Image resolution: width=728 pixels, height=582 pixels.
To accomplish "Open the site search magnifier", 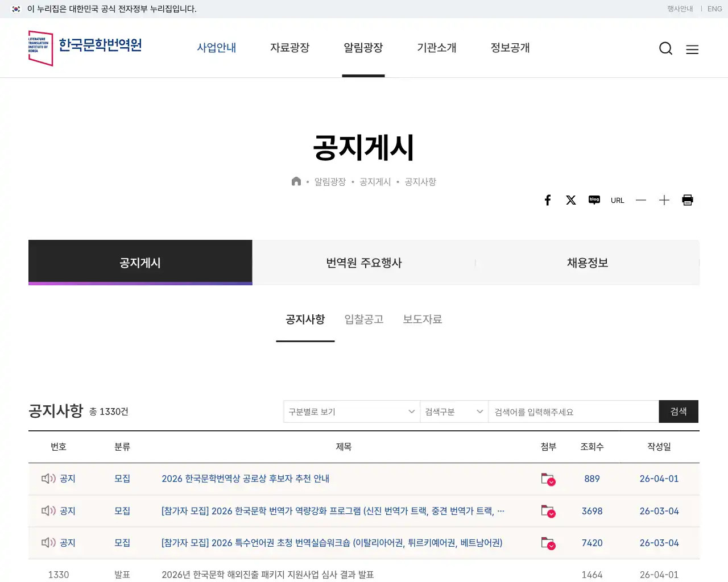I will tap(665, 48).
